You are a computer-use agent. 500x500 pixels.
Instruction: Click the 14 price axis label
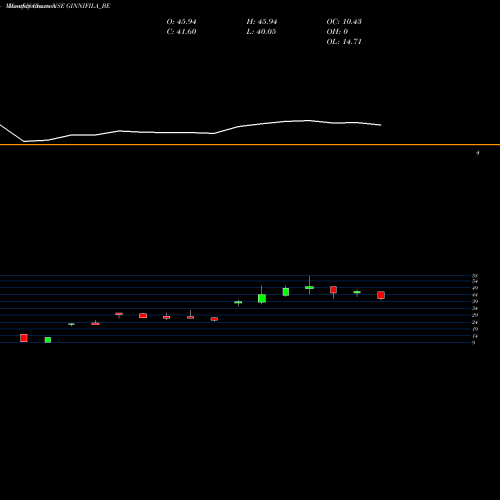tap(475, 336)
